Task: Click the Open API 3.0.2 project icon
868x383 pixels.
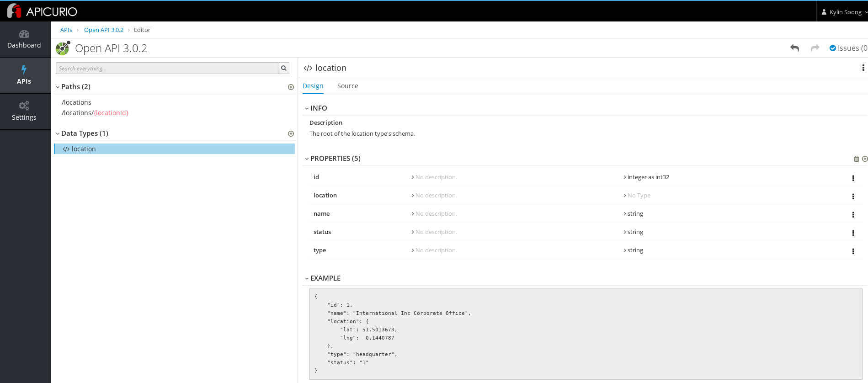Action: click(x=63, y=48)
